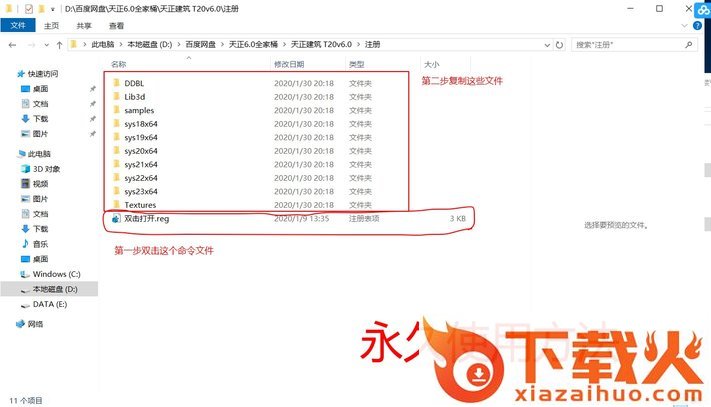Expand the address bar history dropdown
The image size is (711, 407).
547,45
